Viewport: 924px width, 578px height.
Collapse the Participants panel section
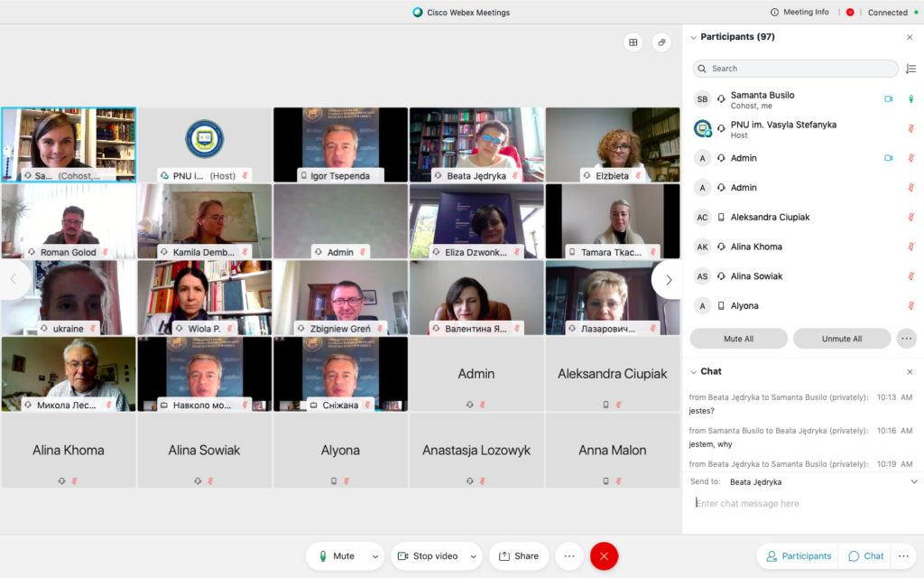(693, 37)
